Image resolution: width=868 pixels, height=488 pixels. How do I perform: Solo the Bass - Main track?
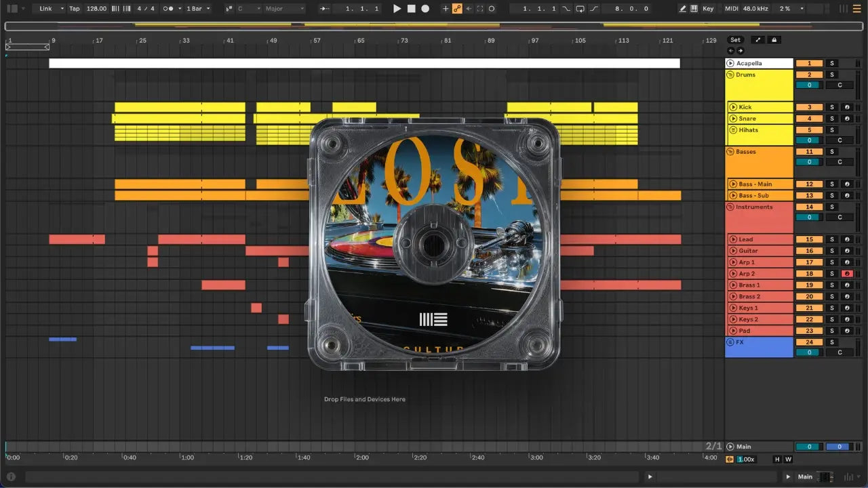click(x=832, y=184)
